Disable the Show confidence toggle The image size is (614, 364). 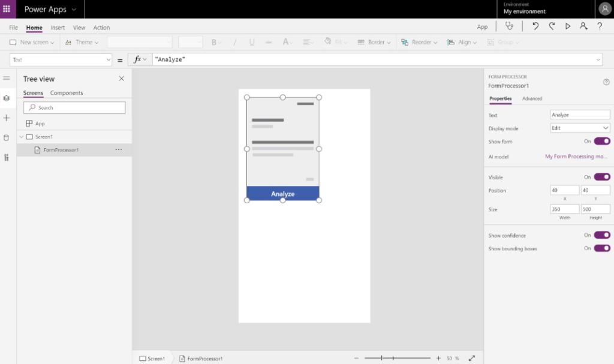(602, 235)
